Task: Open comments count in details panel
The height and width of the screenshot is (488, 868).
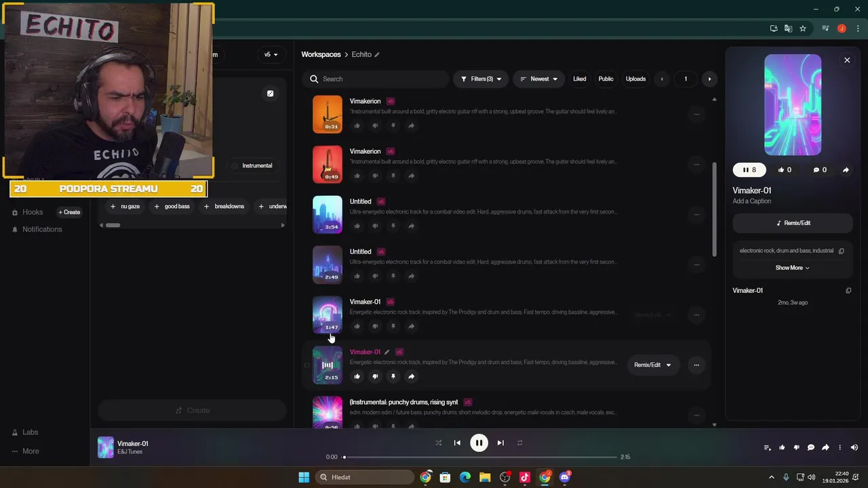Action: tap(820, 170)
